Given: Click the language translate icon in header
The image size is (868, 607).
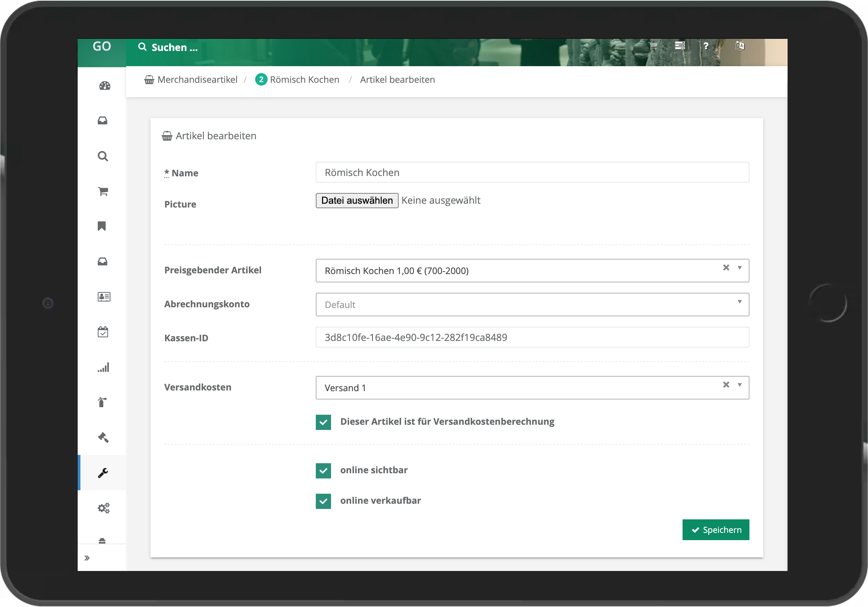Looking at the screenshot, I should point(740,46).
